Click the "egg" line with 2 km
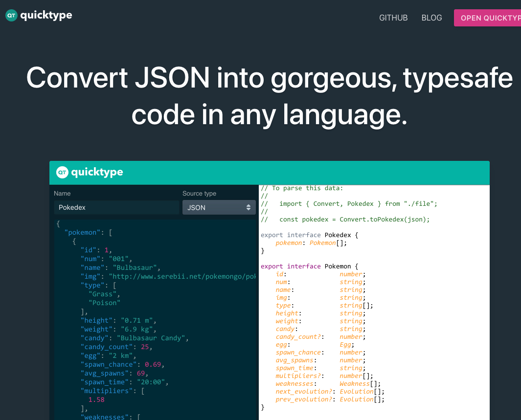Screen dimensions: 521x420 tap(108, 355)
